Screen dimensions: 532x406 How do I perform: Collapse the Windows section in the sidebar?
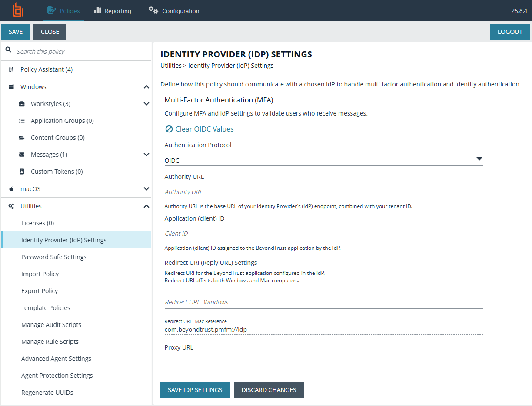coord(146,86)
